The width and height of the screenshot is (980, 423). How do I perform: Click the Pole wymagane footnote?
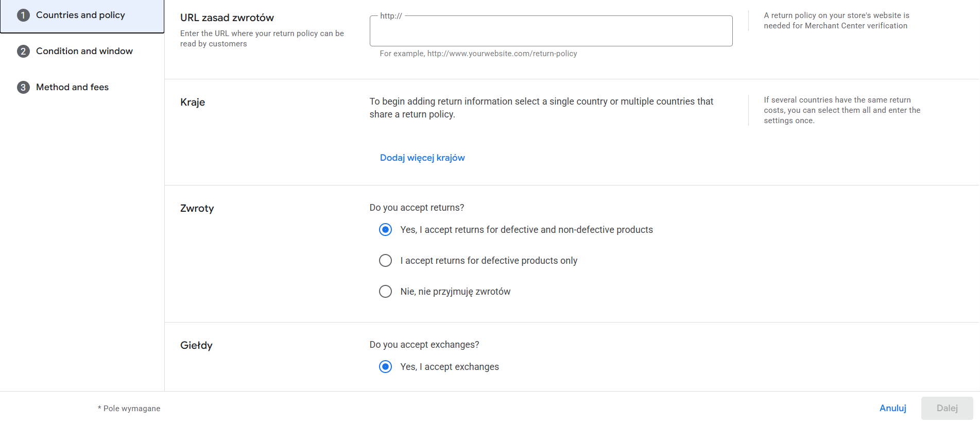(129, 409)
